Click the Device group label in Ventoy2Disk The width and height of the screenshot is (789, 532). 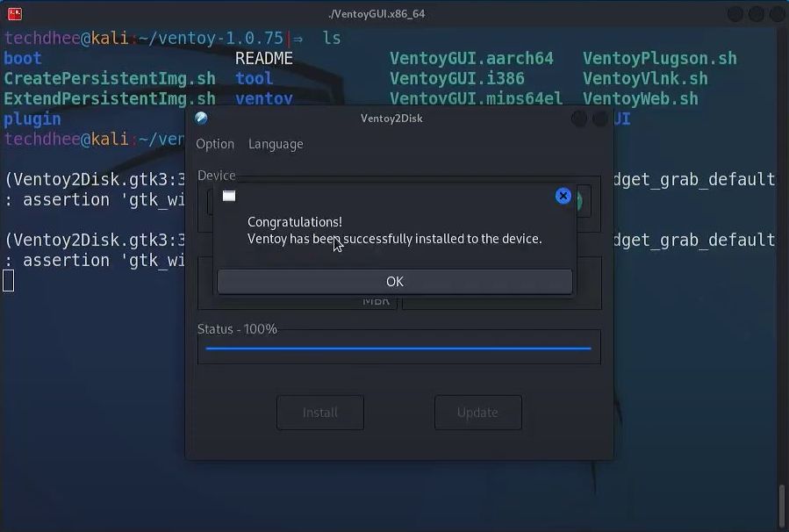click(x=216, y=175)
